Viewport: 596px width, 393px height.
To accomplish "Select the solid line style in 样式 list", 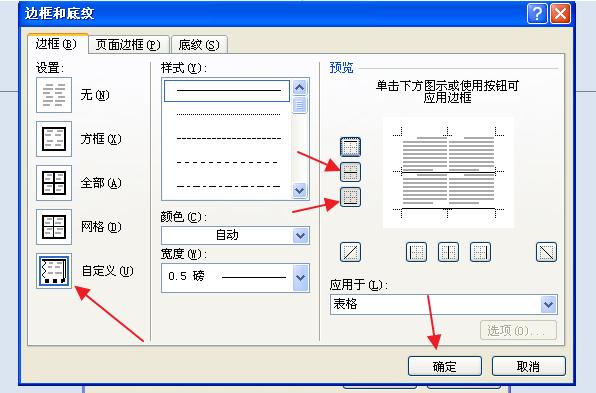I will 227,91.
